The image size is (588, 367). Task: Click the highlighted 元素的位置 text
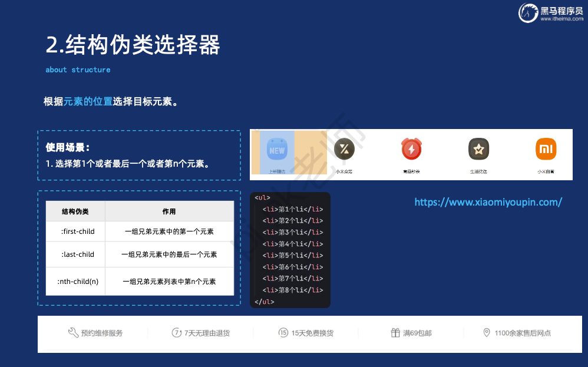[x=88, y=101]
